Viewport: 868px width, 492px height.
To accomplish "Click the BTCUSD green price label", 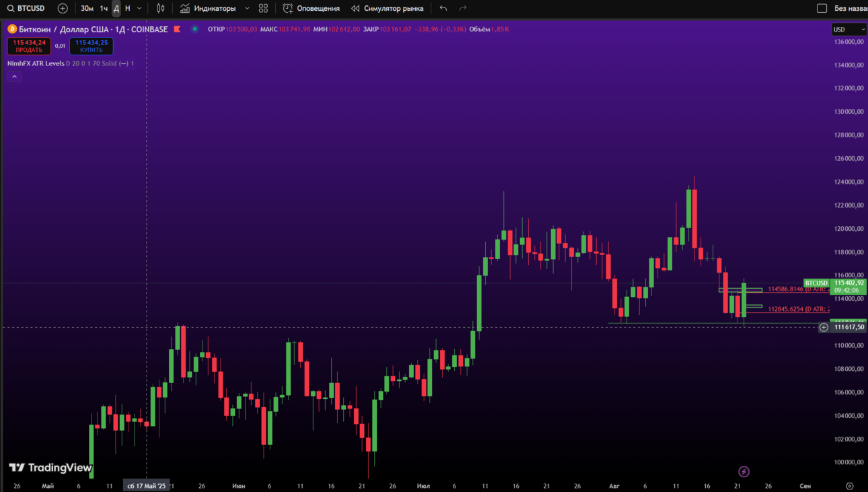I will [x=816, y=283].
